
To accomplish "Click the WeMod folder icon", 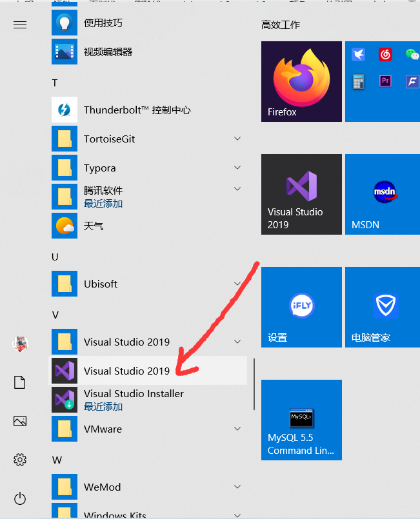I will click(65, 487).
